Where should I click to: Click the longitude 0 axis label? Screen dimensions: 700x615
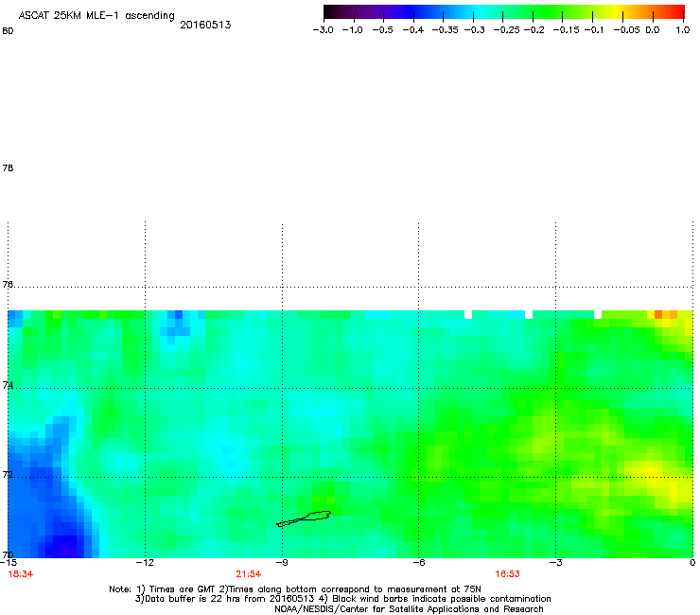(x=692, y=562)
